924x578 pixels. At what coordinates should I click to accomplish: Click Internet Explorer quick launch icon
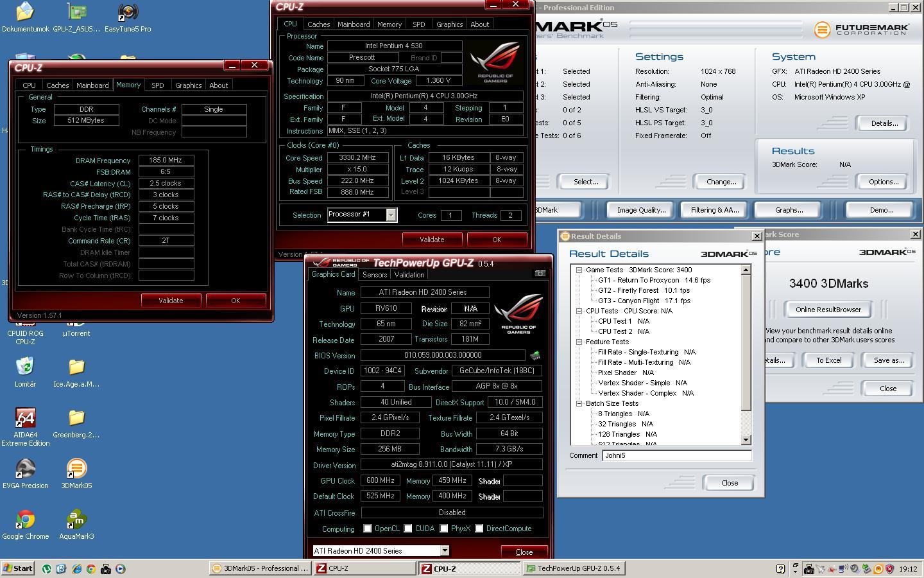[76, 569]
